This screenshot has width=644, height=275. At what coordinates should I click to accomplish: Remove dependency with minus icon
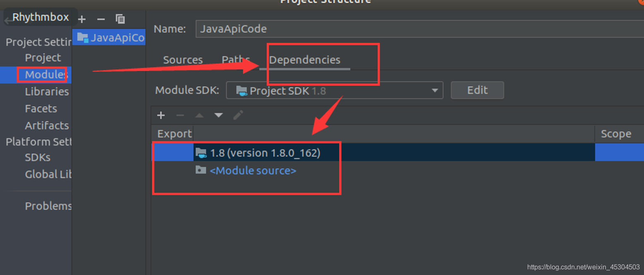point(180,115)
